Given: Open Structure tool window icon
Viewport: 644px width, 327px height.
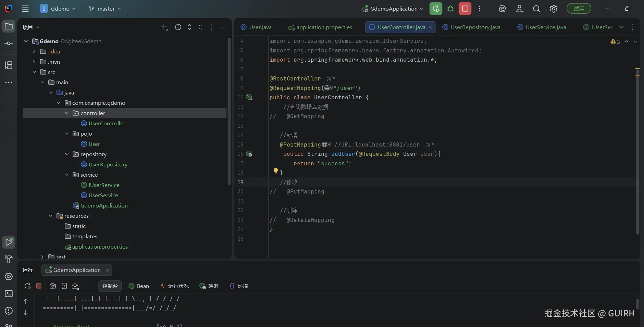Looking at the screenshot, I should (x=9, y=65).
